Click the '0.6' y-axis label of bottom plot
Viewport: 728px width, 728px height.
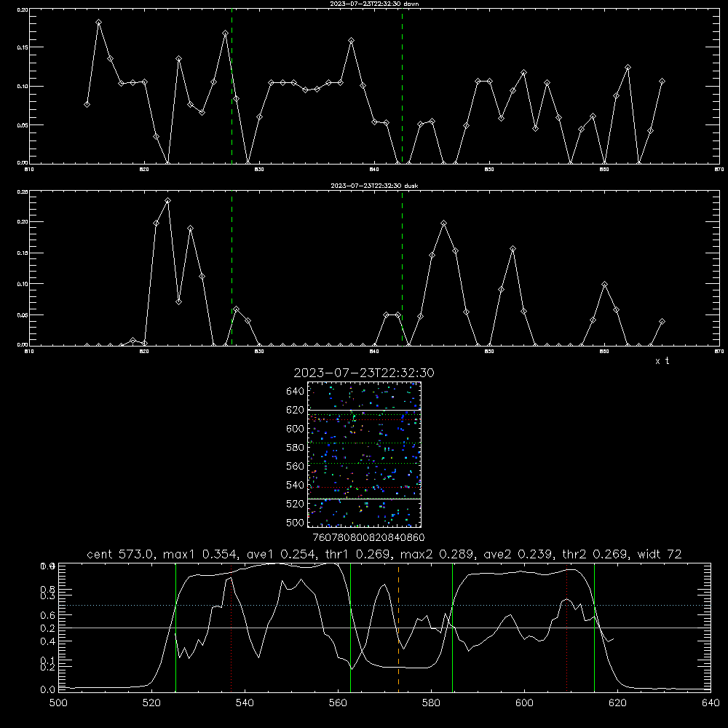[47, 615]
